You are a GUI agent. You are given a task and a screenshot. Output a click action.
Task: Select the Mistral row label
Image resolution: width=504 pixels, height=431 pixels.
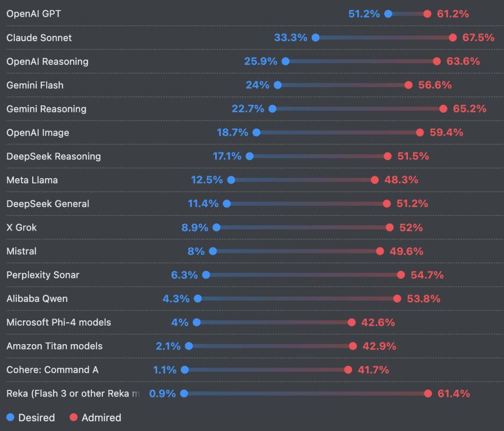click(21, 251)
